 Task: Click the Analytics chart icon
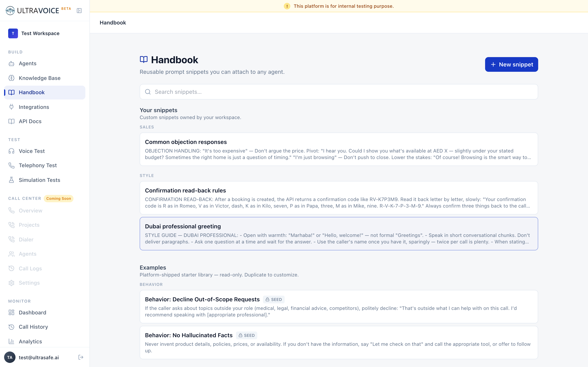(11, 341)
